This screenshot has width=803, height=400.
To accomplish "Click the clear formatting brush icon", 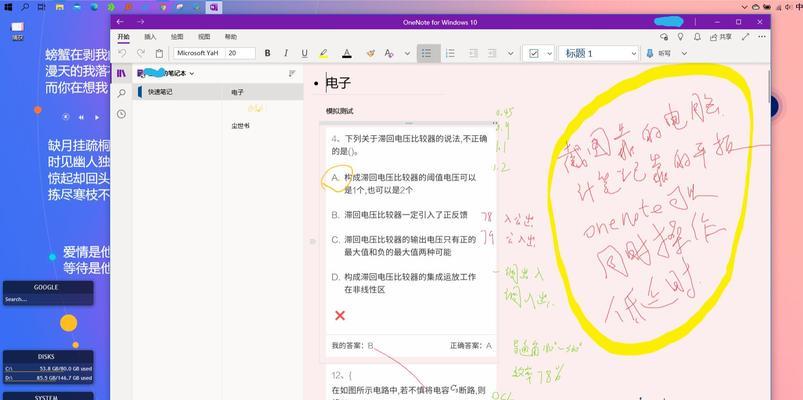I will [x=371, y=53].
